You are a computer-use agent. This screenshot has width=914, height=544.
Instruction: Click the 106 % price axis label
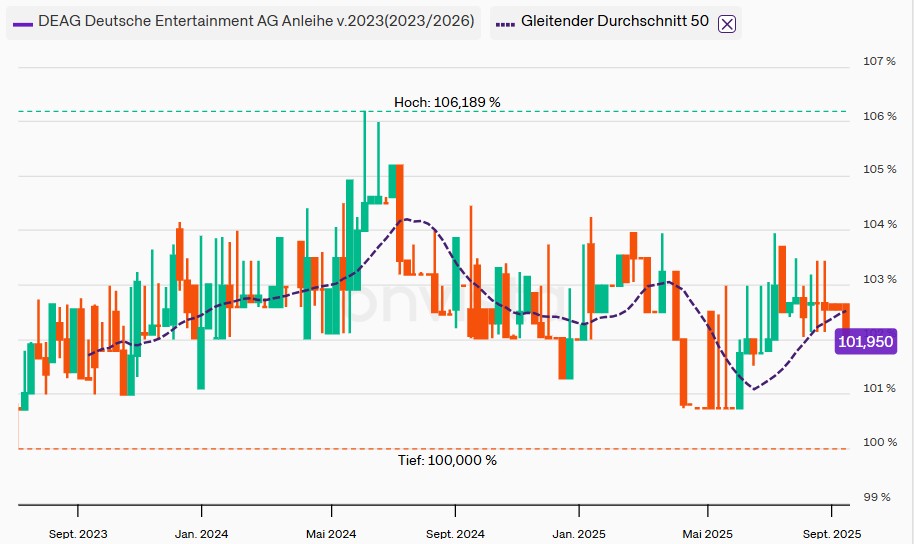pyautogui.click(x=880, y=116)
